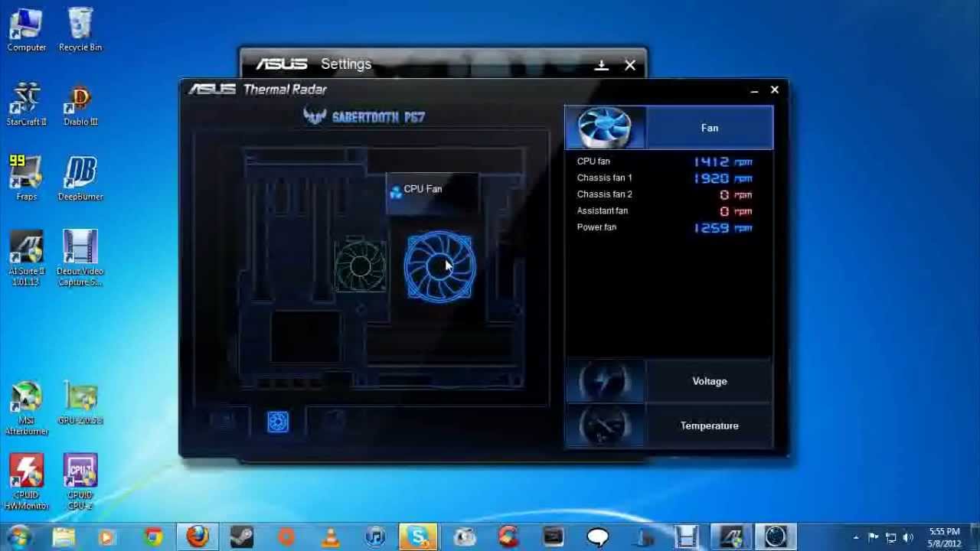Click the gauge image beside Temperature
Image resolution: width=980 pixels, height=551 pixels.
605,425
